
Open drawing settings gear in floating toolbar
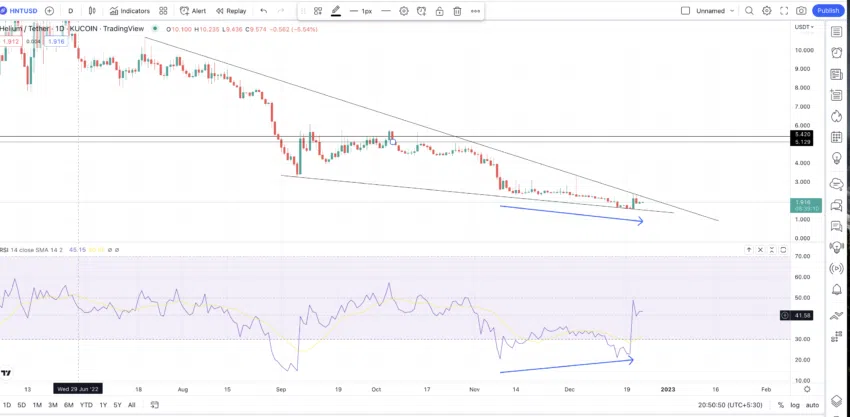(404, 11)
